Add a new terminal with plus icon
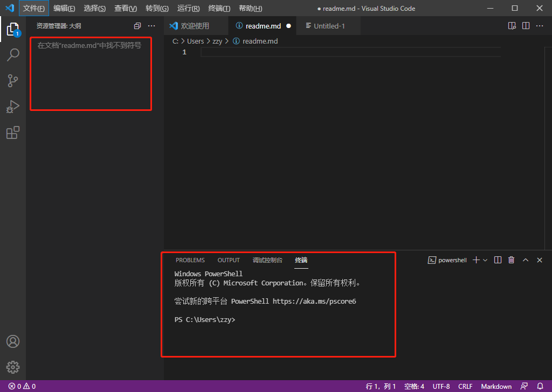The image size is (552, 392). (x=477, y=260)
